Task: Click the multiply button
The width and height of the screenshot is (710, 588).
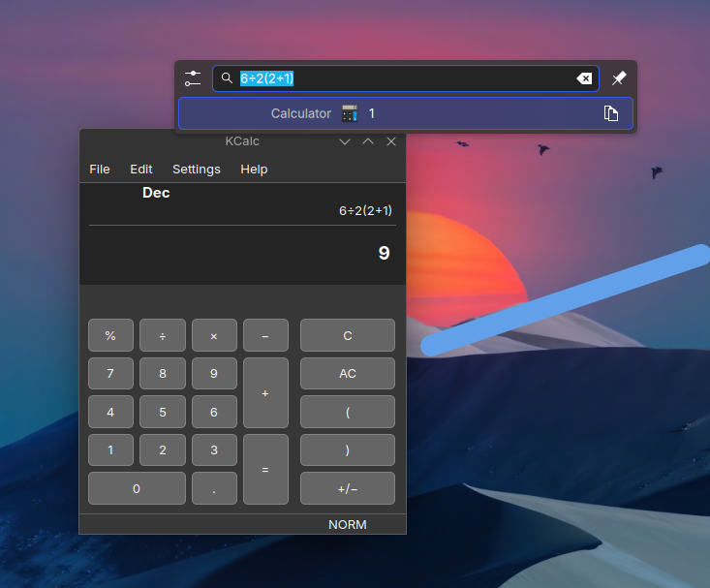Action: click(x=214, y=335)
